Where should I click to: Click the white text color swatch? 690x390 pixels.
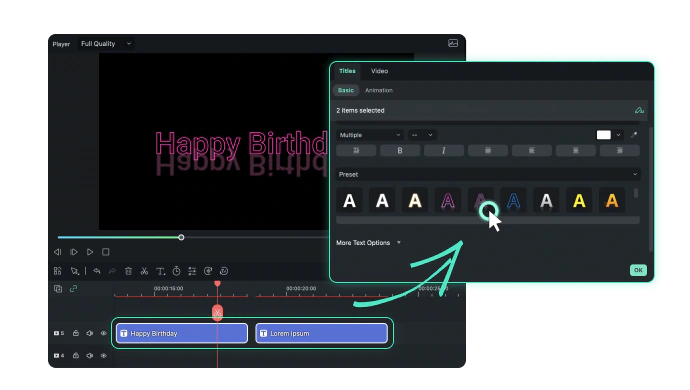[x=603, y=135]
